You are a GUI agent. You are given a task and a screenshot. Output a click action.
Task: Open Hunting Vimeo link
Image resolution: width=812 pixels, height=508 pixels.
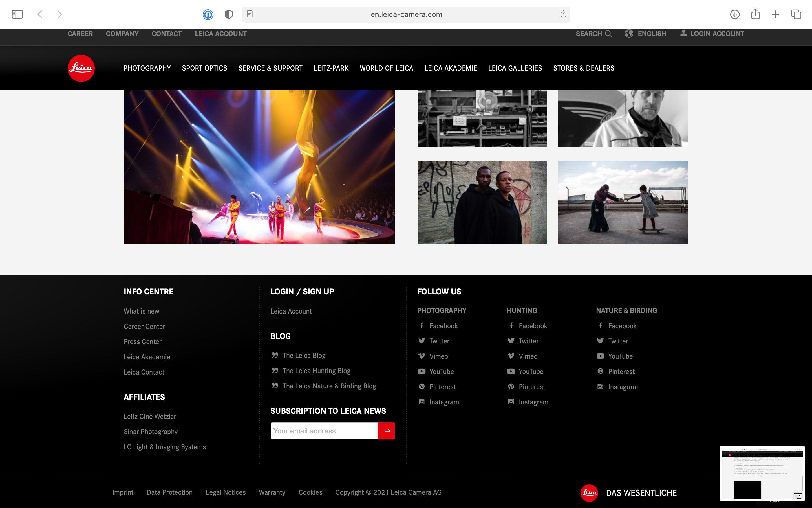pos(522,356)
